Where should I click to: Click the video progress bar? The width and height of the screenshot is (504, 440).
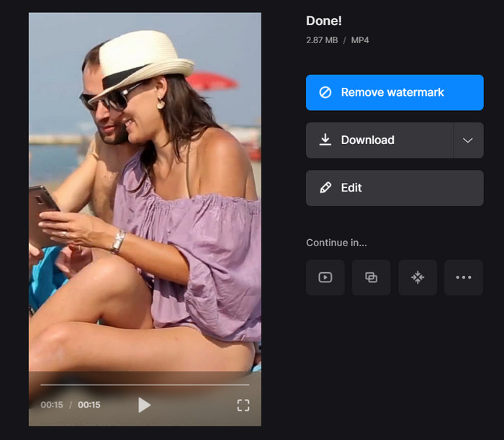pos(144,385)
